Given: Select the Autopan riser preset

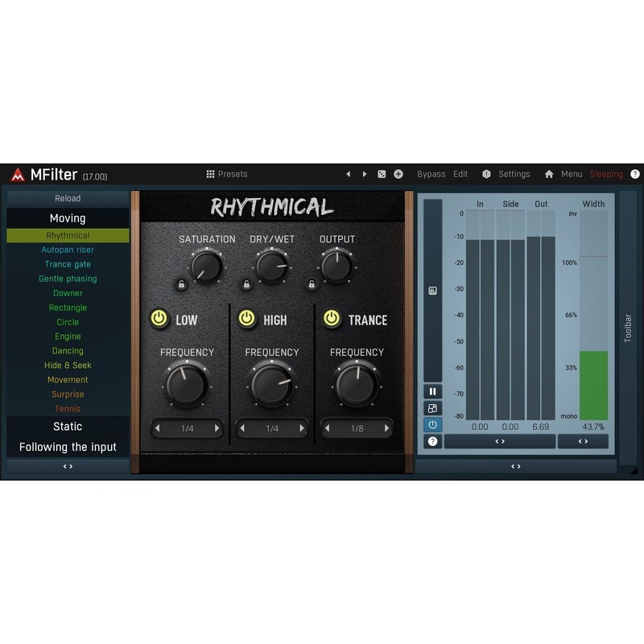Looking at the screenshot, I should 68,250.
